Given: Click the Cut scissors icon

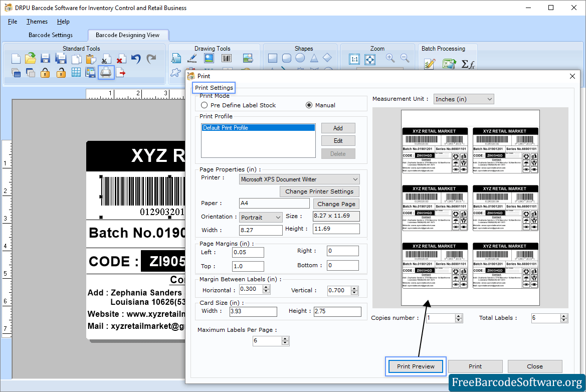Looking at the screenshot, I should [106, 60].
